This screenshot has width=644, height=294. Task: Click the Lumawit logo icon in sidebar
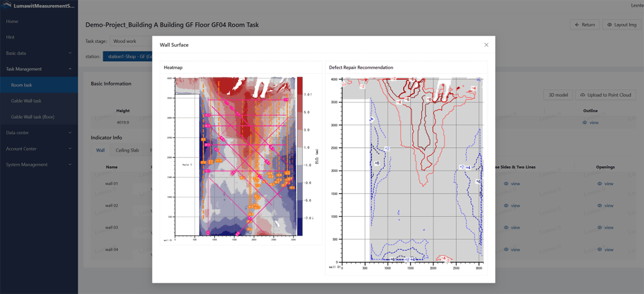(x=6, y=6)
